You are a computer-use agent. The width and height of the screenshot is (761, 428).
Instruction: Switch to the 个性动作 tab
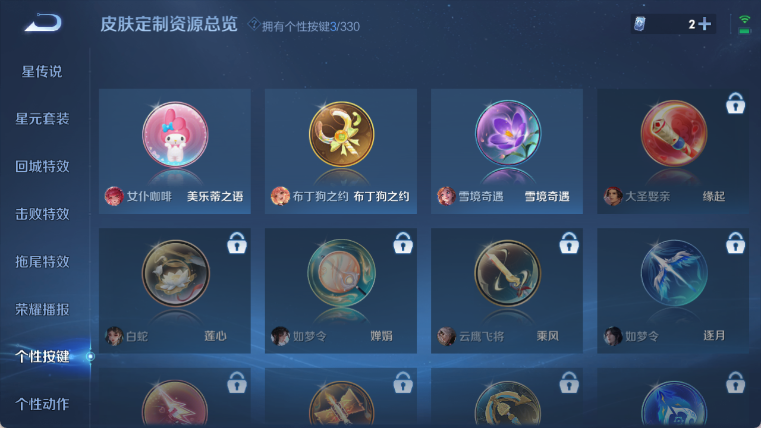[42, 404]
